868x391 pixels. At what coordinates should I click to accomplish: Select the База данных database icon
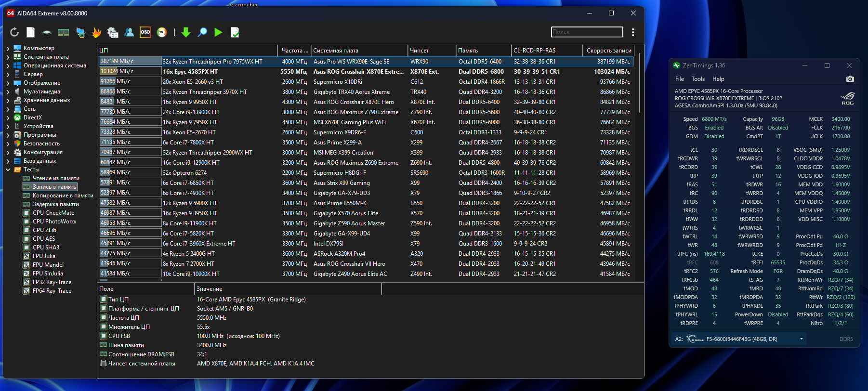tap(17, 161)
